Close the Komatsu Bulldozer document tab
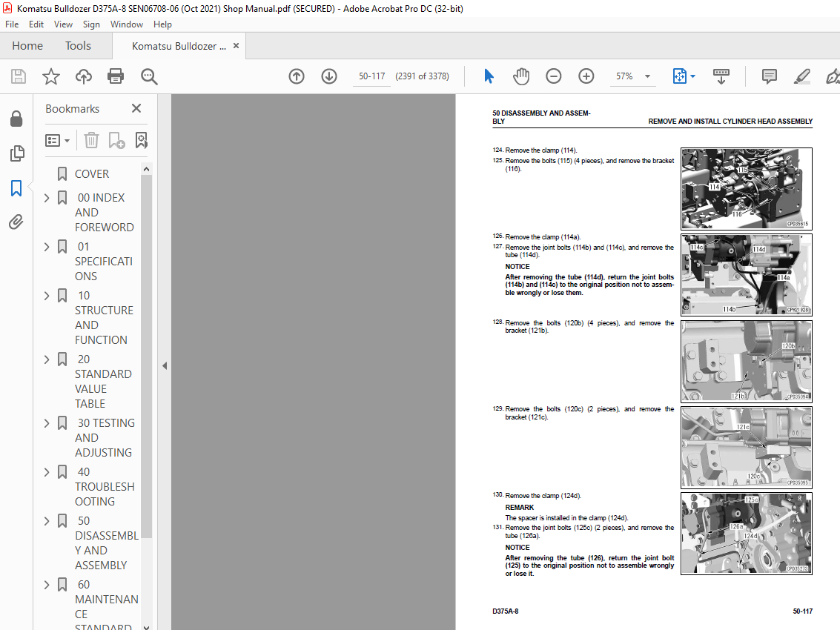Screen dimensions: 840x630 tap(237, 46)
